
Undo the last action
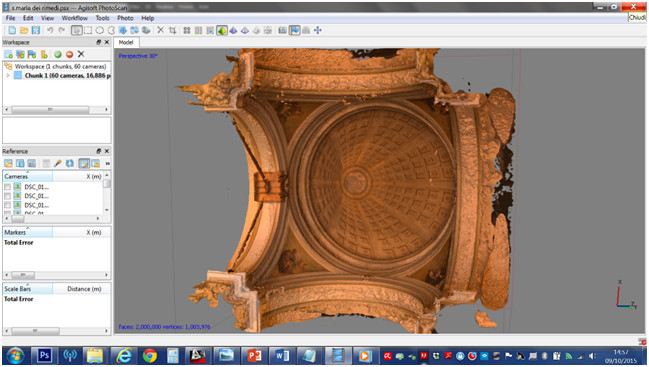point(50,30)
